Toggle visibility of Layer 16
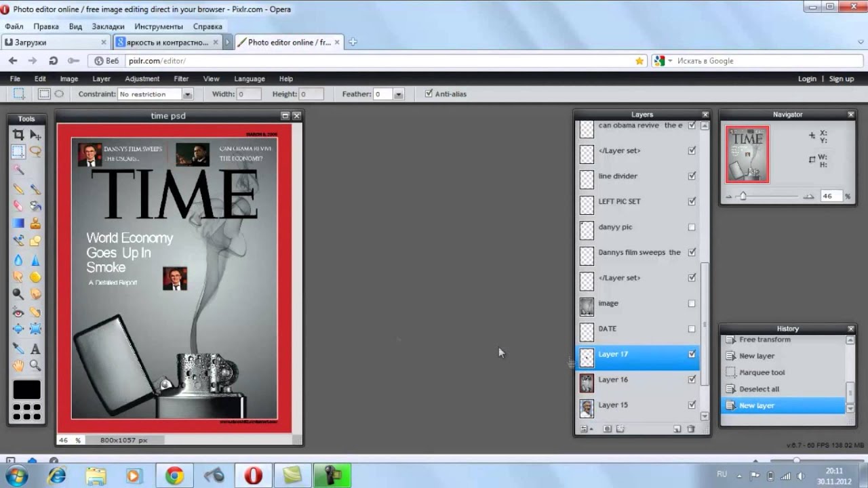 (692, 380)
